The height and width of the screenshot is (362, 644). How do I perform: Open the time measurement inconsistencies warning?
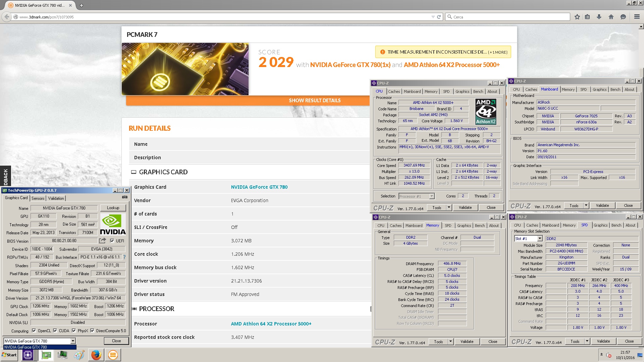(443, 52)
